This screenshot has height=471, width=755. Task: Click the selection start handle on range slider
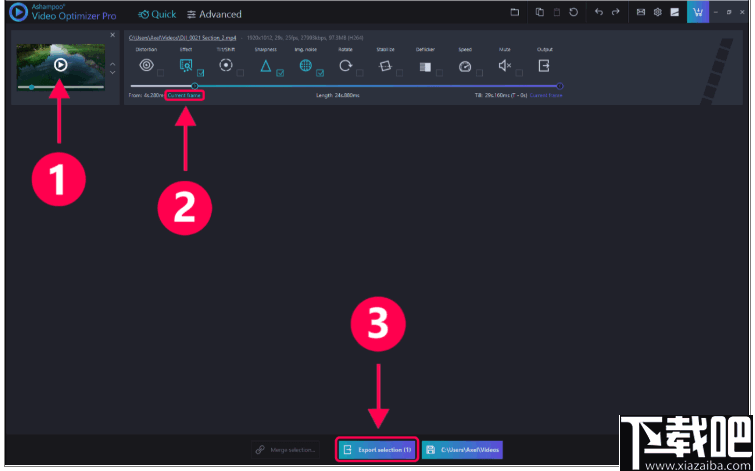click(195, 86)
